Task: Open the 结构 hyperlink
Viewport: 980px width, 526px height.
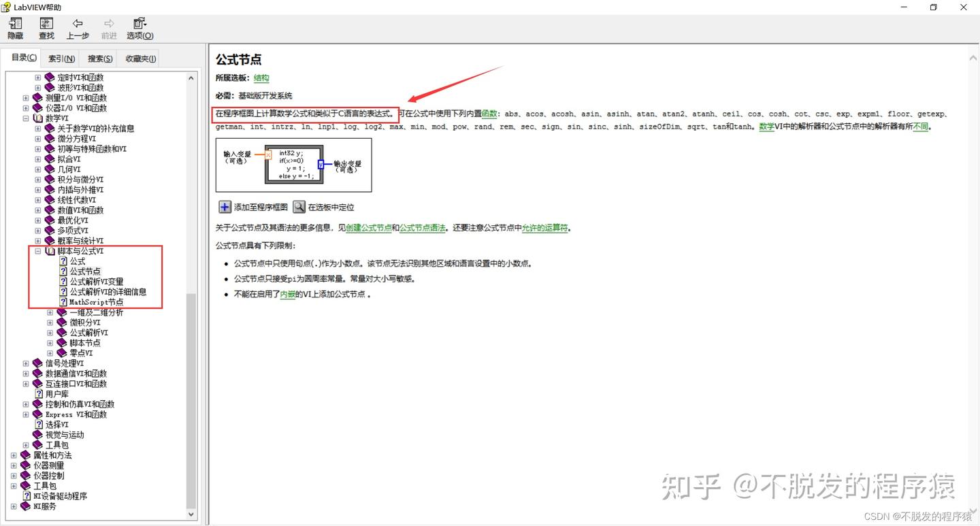Action: click(x=261, y=78)
